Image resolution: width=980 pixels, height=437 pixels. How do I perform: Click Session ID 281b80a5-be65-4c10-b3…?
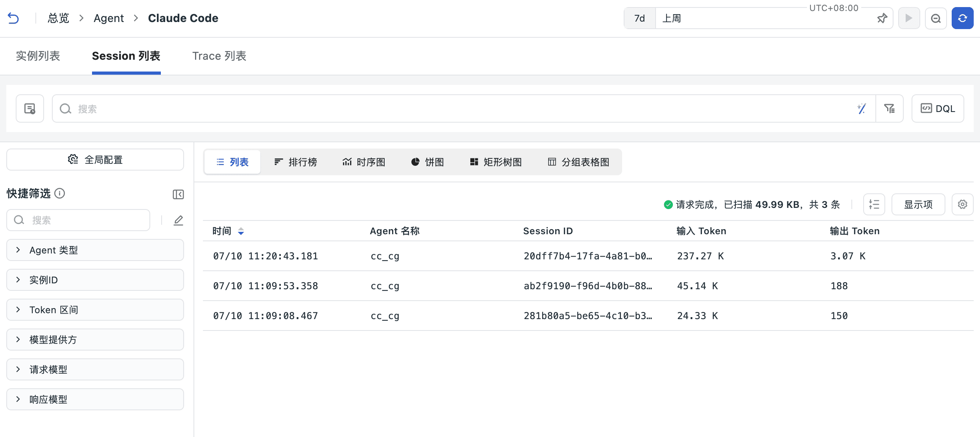588,316
